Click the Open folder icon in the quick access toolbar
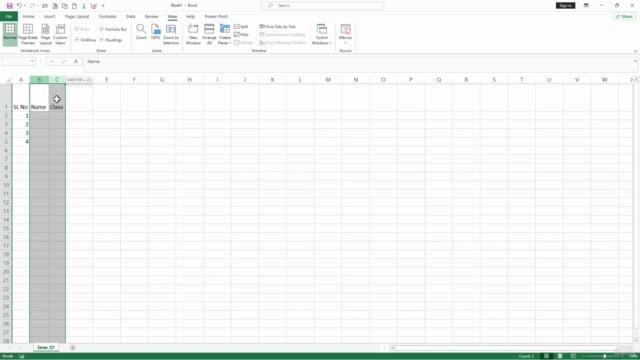640x360 pixels. click(x=45, y=6)
